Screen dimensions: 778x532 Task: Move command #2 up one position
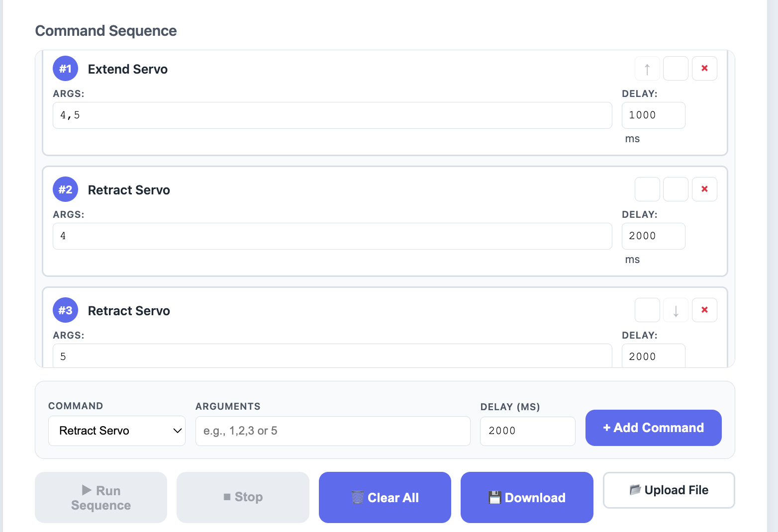(x=647, y=189)
